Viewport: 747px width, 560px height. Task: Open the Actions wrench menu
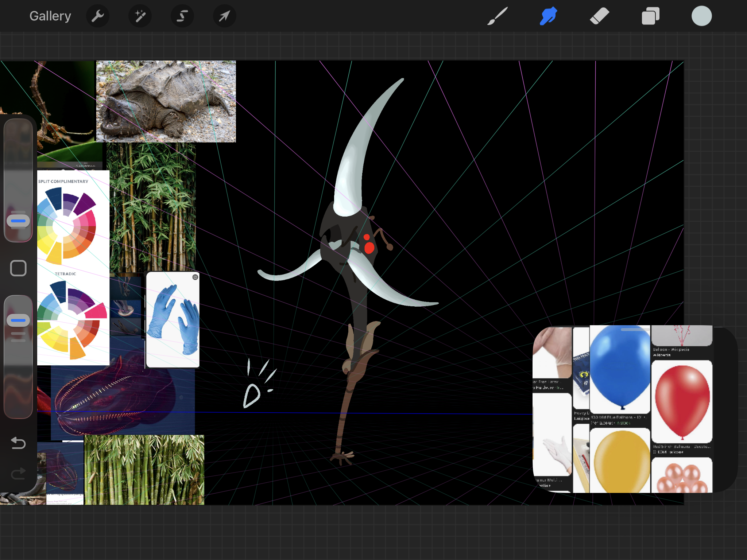coord(98,16)
